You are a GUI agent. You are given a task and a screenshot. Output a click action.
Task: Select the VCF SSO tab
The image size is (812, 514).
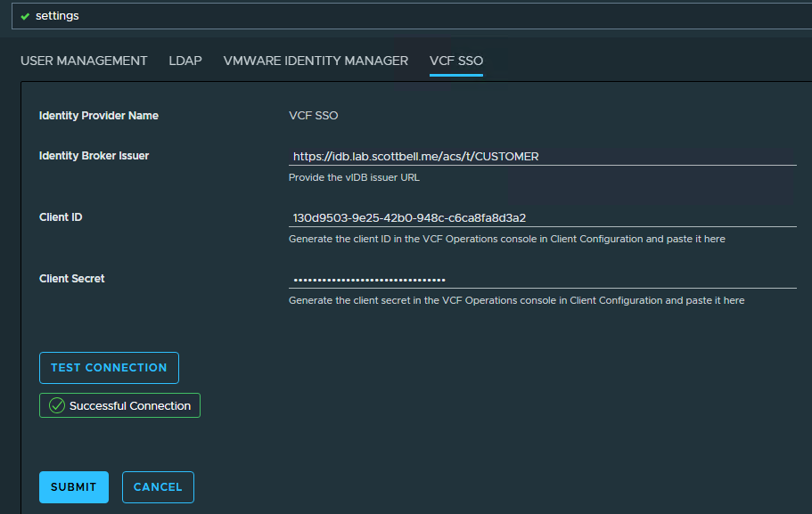coord(456,61)
